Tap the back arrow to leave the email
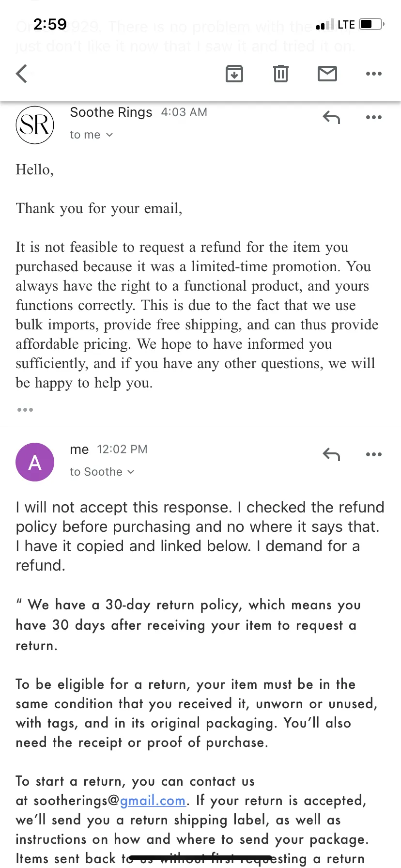This screenshot has height=868, width=401. 22,74
